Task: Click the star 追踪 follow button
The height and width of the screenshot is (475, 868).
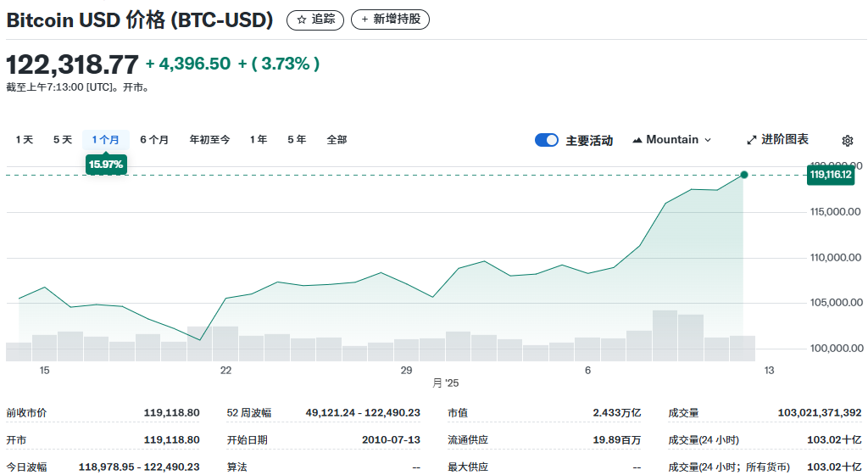Action: click(315, 20)
